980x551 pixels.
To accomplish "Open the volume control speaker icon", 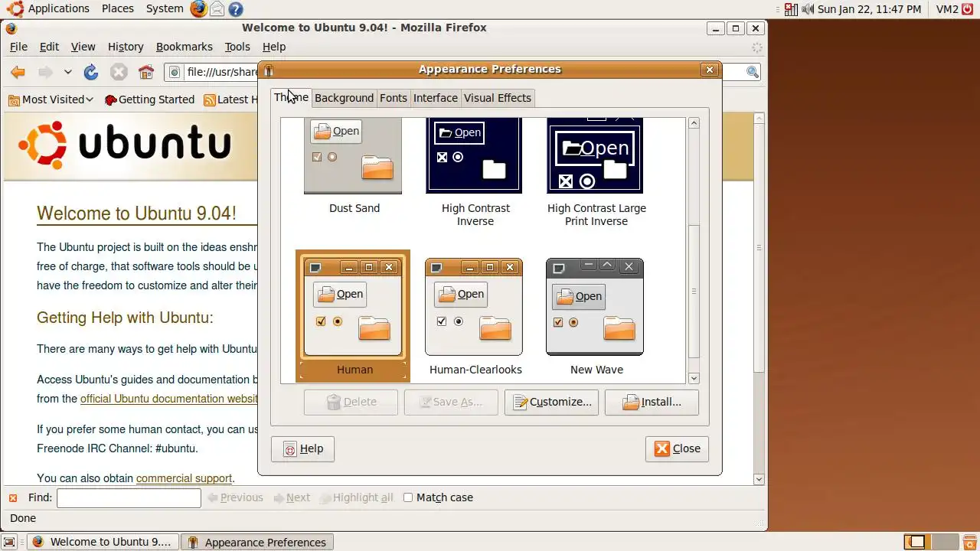I will 808,9.
